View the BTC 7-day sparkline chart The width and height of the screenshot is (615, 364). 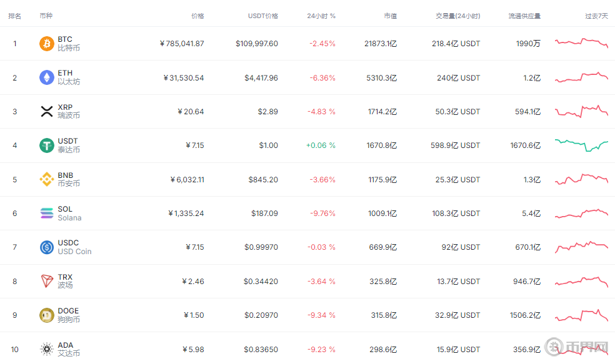point(581,42)
